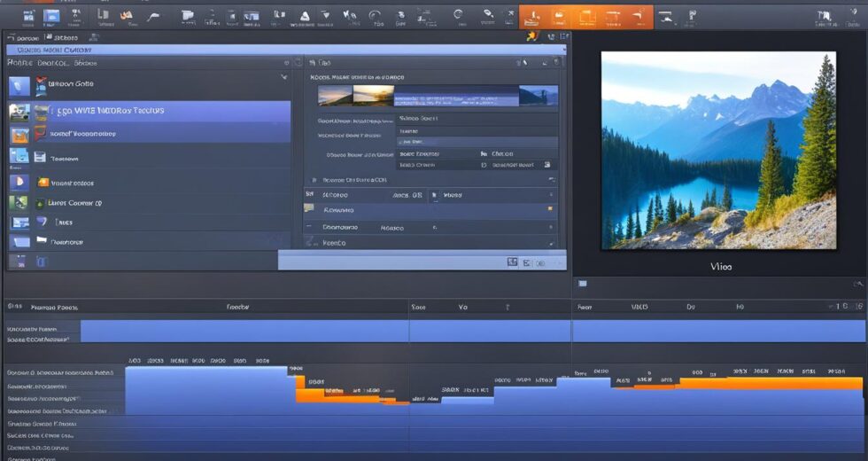Open the dropdown arrow on the third table row
868x461 pixels.
click(551, 227)
